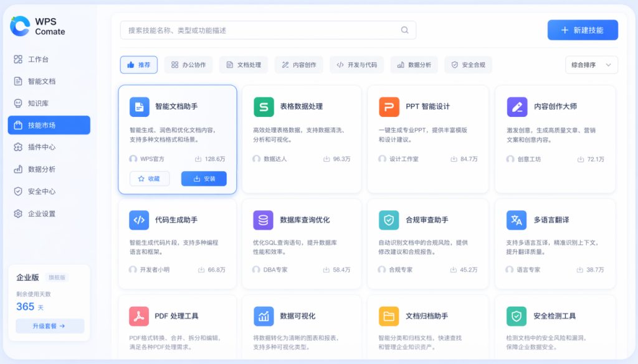Open 知识库 in the sidebar

[x=49, y=103]
